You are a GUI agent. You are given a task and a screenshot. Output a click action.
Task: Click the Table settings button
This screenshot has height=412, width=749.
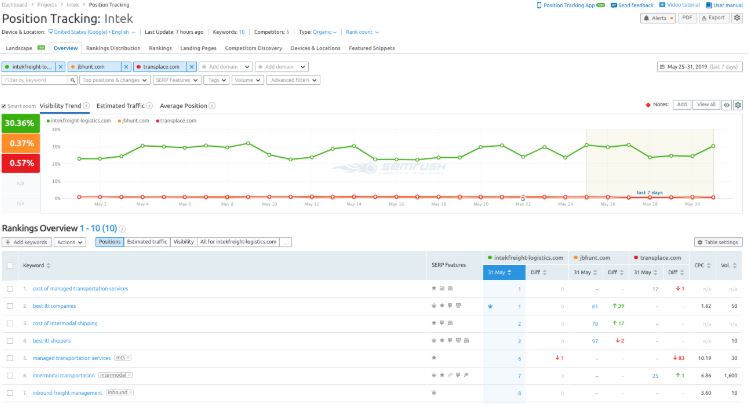tap(718, 242)
